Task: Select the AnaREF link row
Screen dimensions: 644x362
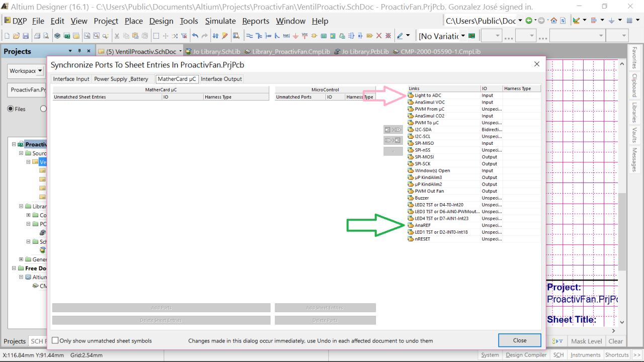Action: (x=474, y=225)
